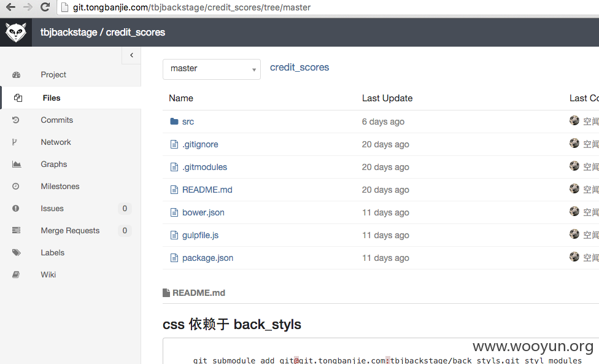Open the .gitmodules file
599x364 pixels.
(x=204, y=167)
